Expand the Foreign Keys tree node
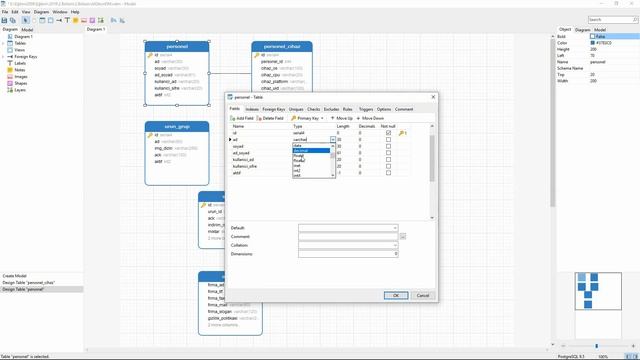The height and width of the screenshot is (360, 640). point(3,57)
